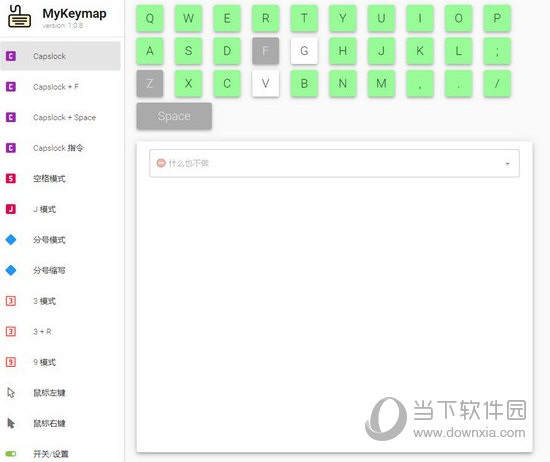The width and height of the screenshot is (550, 462).
Task: Click the dropdown arrow of the action selector
Action: (507, 163)
